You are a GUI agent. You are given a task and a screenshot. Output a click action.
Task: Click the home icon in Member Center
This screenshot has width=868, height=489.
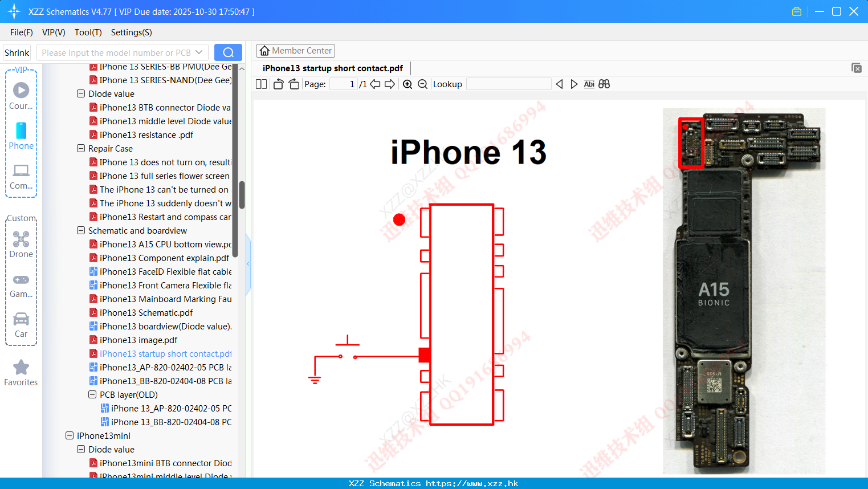click(x=264, y=51)
